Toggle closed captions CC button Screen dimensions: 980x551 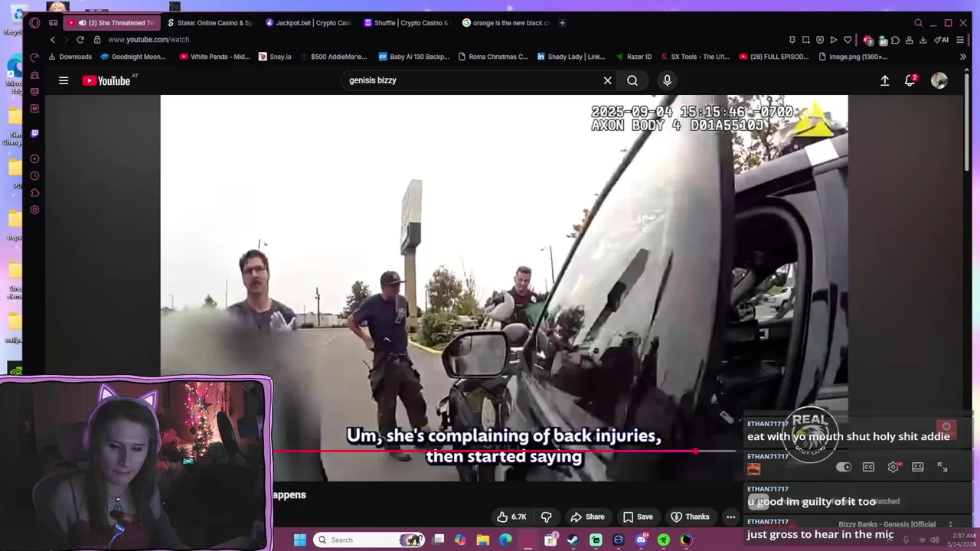point(868,468)
